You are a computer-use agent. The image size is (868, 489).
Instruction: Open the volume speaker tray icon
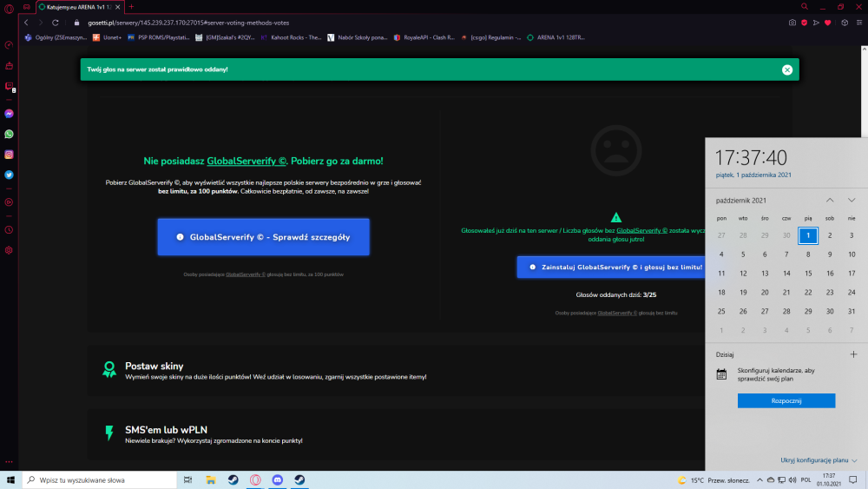792,480
